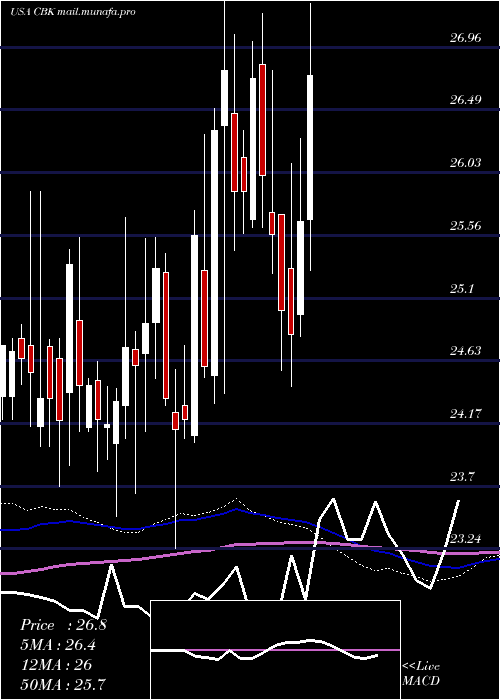Image resolution: width=500 pixels, height=700 pixels.
Task: Click the last tall white candlestick body
Action: [310, 147]
